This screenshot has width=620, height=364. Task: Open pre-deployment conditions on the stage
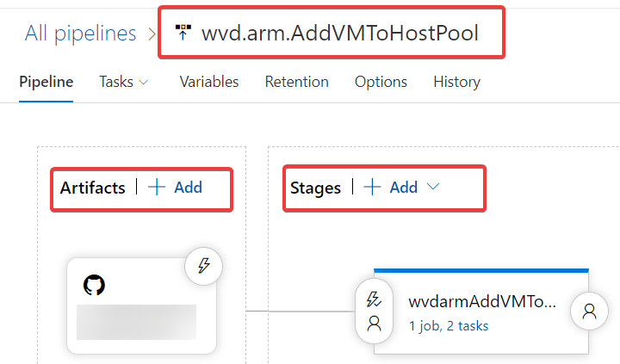pos(374,311)
